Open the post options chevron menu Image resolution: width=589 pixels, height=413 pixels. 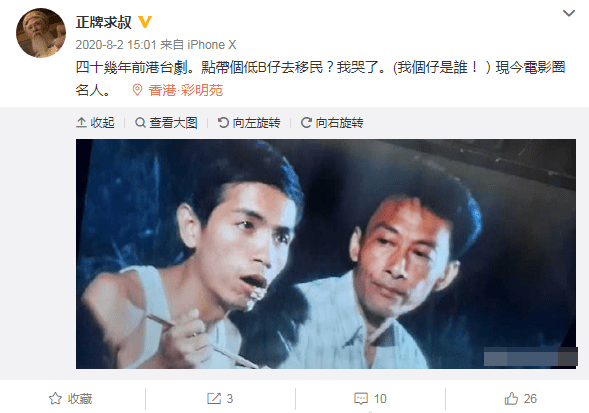pyautogui.click(x=569, y=14)
